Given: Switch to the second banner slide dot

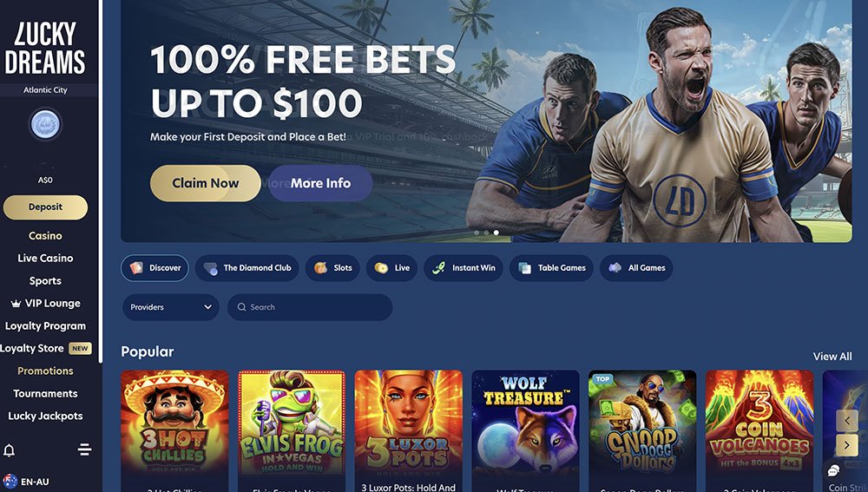Looking at the screenshot, I should 486,233.
